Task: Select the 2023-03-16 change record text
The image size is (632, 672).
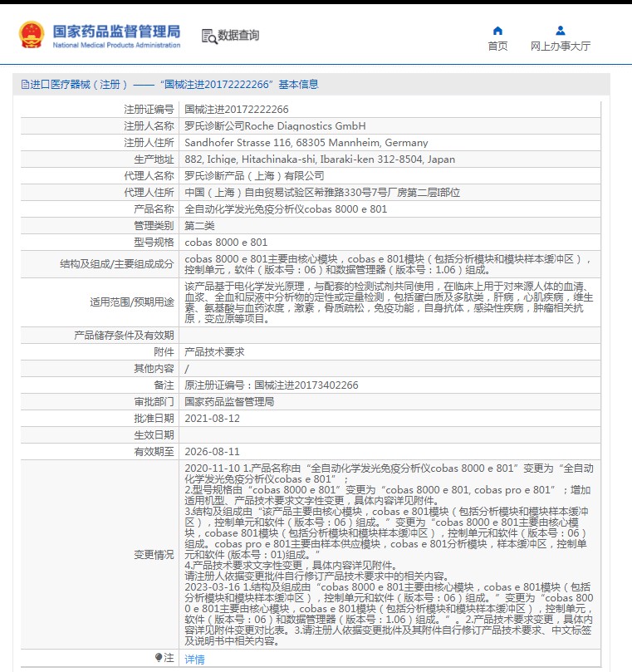Action: [389, 614]
